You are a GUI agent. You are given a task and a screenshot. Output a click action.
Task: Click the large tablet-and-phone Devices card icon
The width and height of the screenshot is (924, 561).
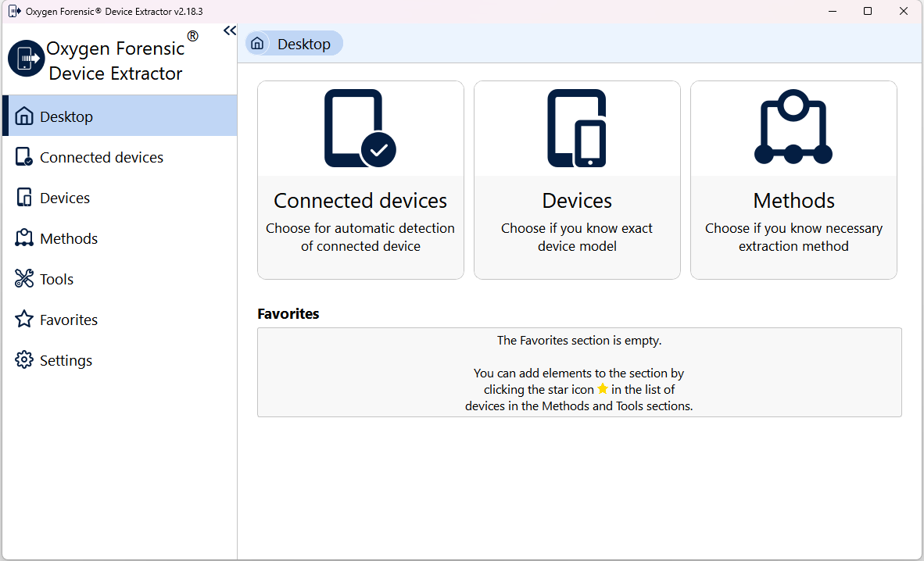click(577, 128)
